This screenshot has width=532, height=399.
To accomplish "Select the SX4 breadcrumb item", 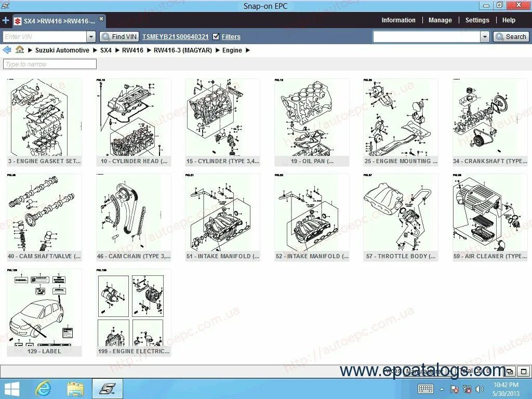I will point(106,50).
